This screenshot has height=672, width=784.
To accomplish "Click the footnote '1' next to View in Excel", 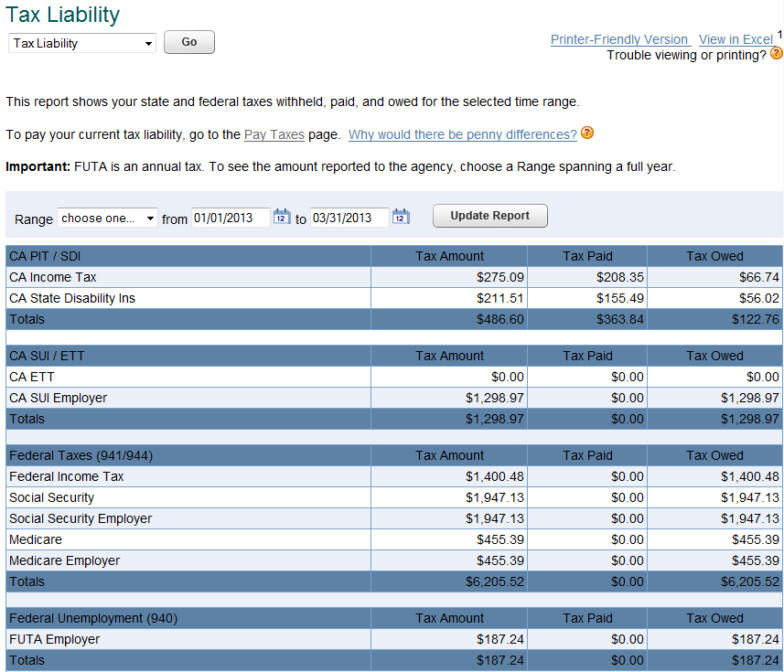I will 778,33.
